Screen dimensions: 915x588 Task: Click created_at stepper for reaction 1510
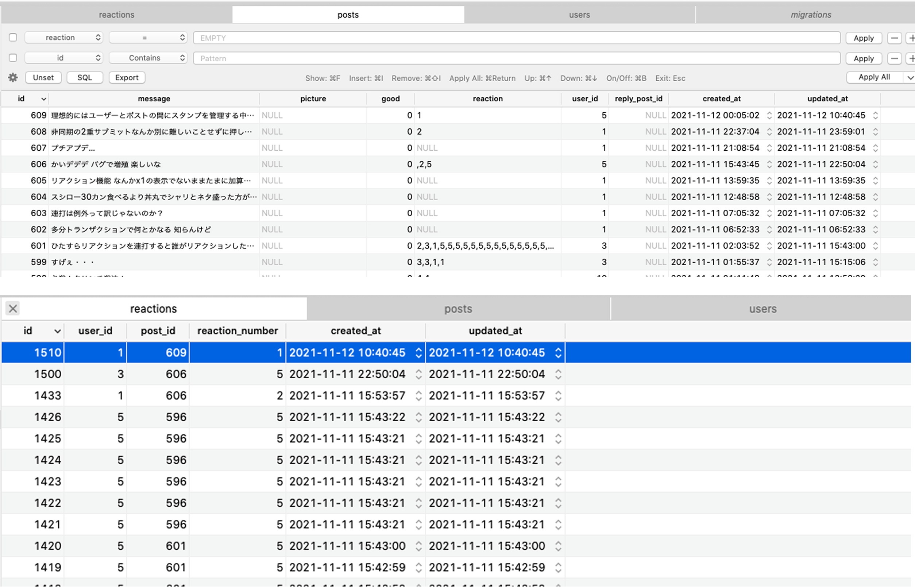(418, 352)
